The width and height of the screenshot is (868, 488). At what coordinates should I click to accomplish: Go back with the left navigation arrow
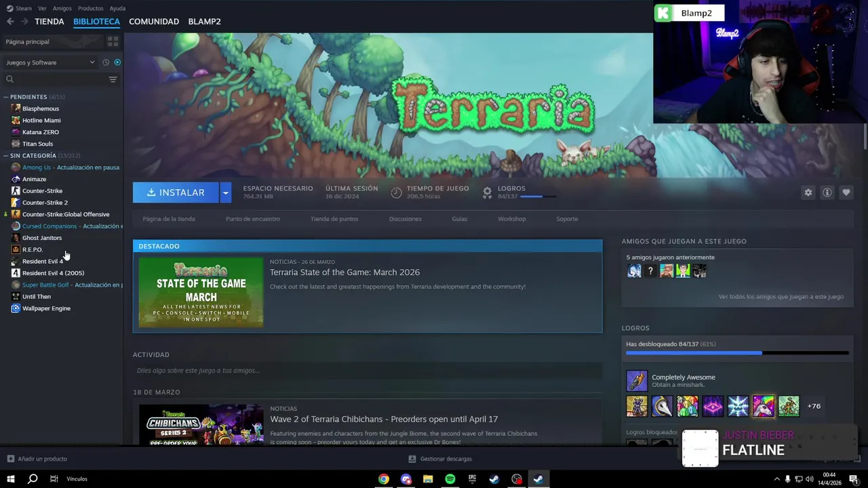tap(10, 22)
